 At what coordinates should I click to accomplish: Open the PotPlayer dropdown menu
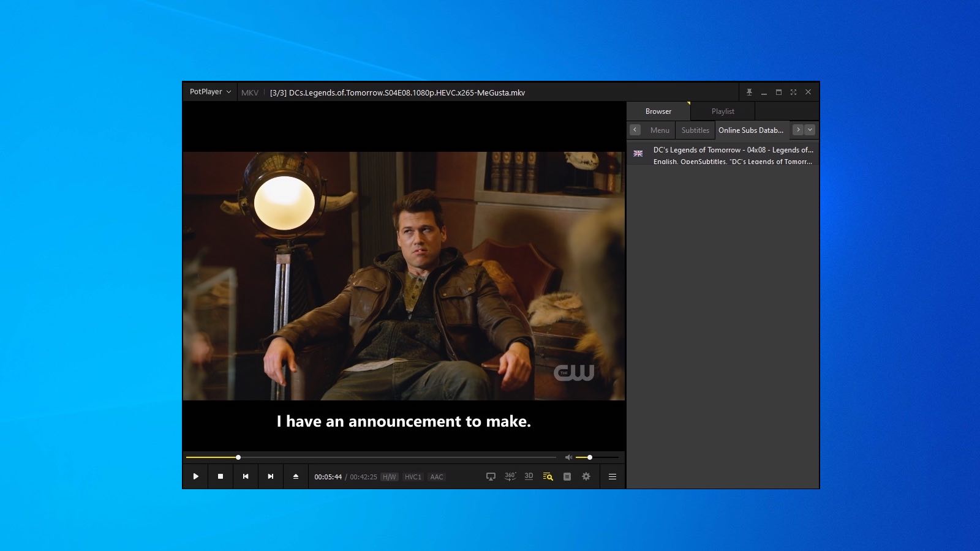(210, 92)
